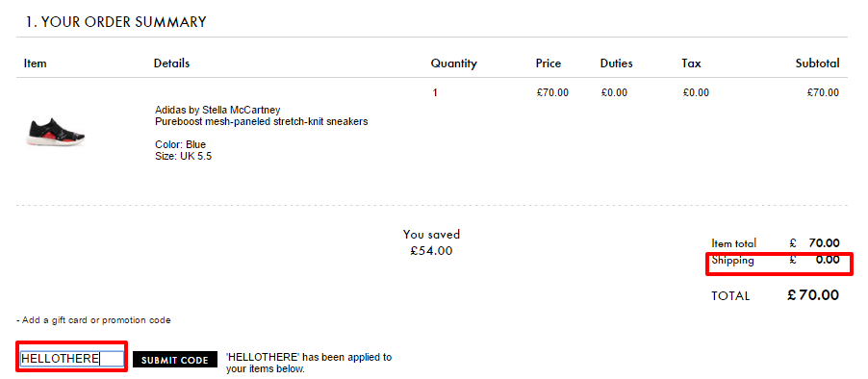868x379 pixels.
Task: Click the Shipping £0.00 row
Action: 776,260
